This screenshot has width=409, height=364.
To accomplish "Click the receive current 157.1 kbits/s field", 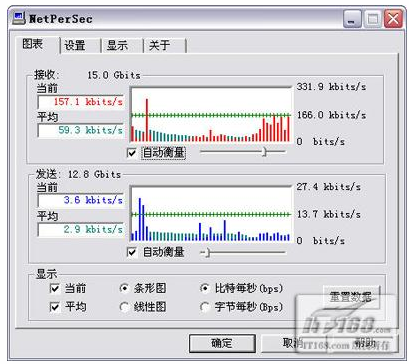I will click(81, 102).
